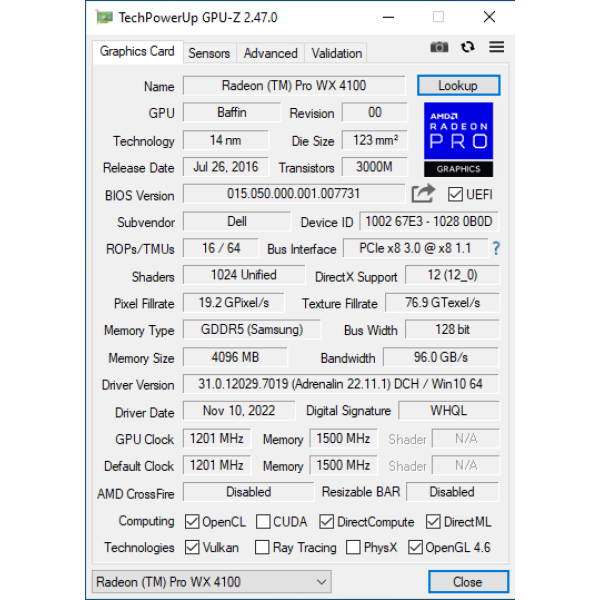The height and width of the screenshot is (600, 600).
Task: Click the Shaders value 1024 Unified
Action: [244, 275]
